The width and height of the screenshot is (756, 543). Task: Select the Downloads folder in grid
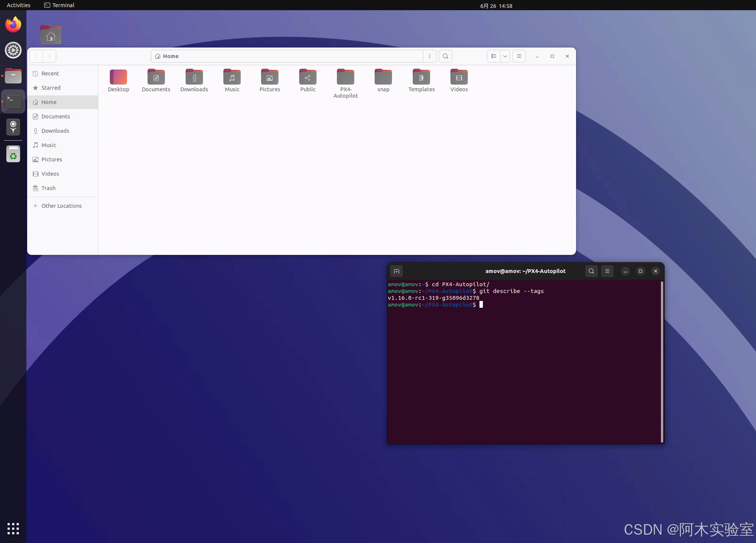(x=194, y=81)
